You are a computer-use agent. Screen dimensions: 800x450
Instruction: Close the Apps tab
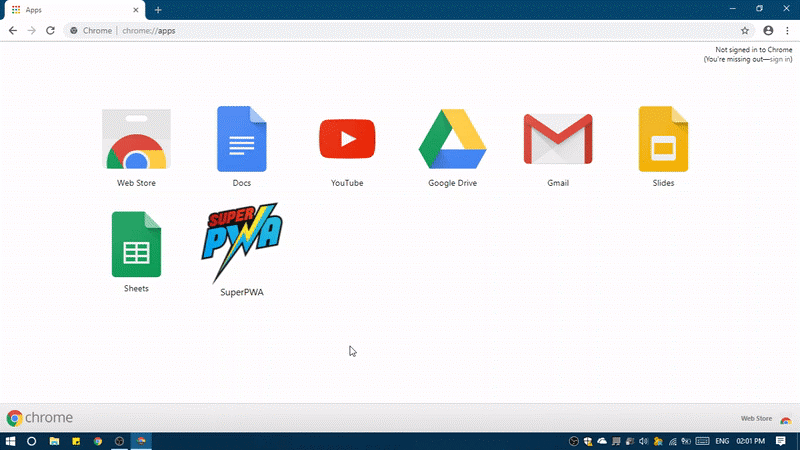click(x=136, y=10)
